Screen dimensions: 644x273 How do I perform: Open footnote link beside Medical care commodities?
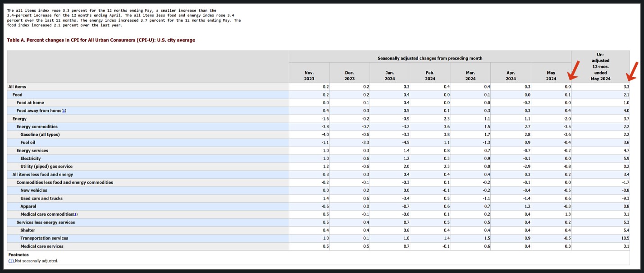pyautogui.click(x=75, y=214)
